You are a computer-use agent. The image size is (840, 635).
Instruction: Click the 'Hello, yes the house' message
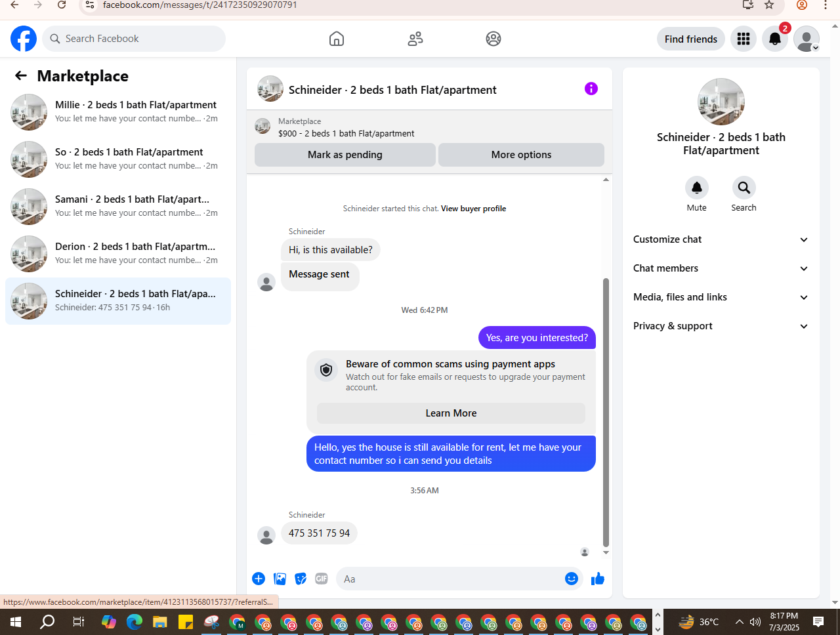(451, 454)
